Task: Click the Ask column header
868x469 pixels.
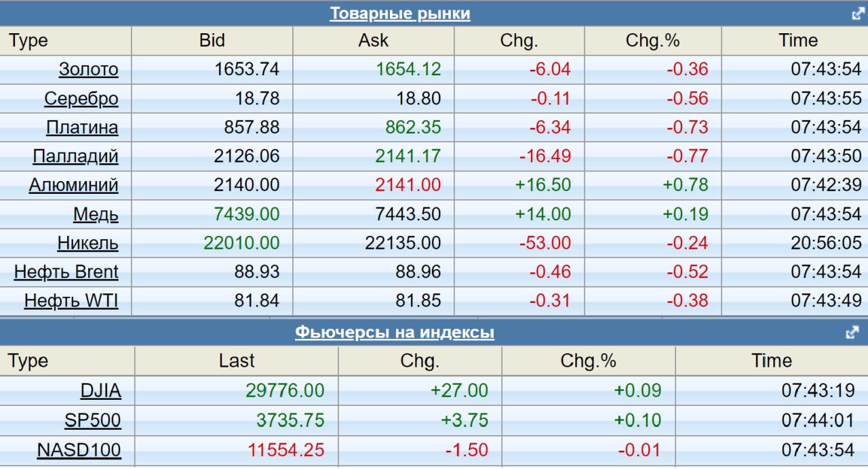Action: coord(373,41)
